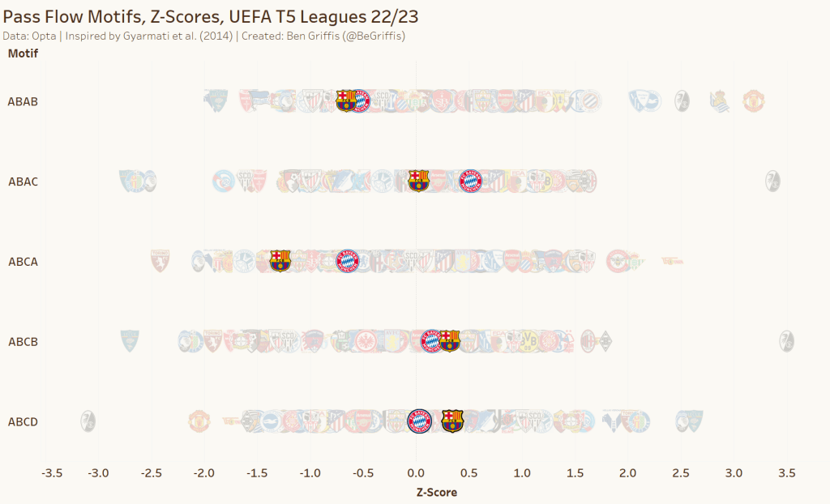Select Manchester United crest in ABCD row
The width and height of the screenshot is (830, 504).
[x=199, y=421]
